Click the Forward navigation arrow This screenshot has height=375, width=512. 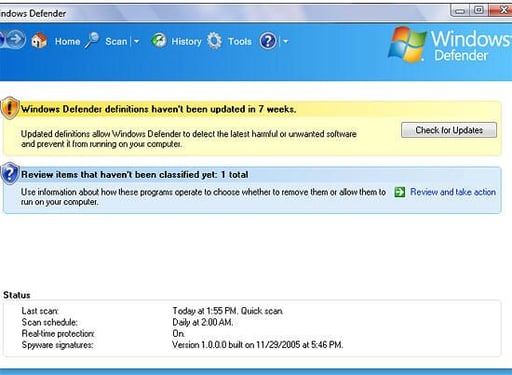(15, 40)
